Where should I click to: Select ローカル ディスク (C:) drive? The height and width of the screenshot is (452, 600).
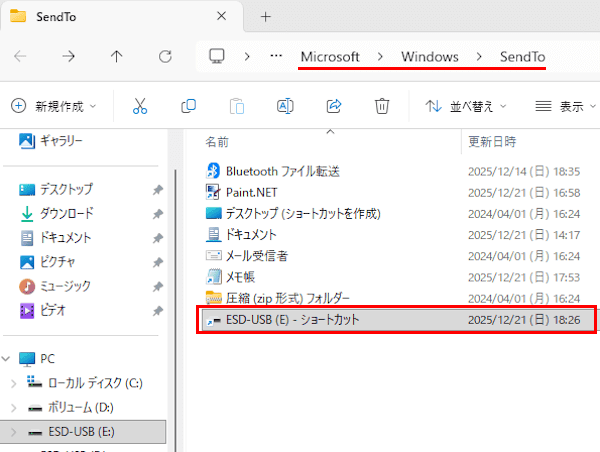pos(95,383)
